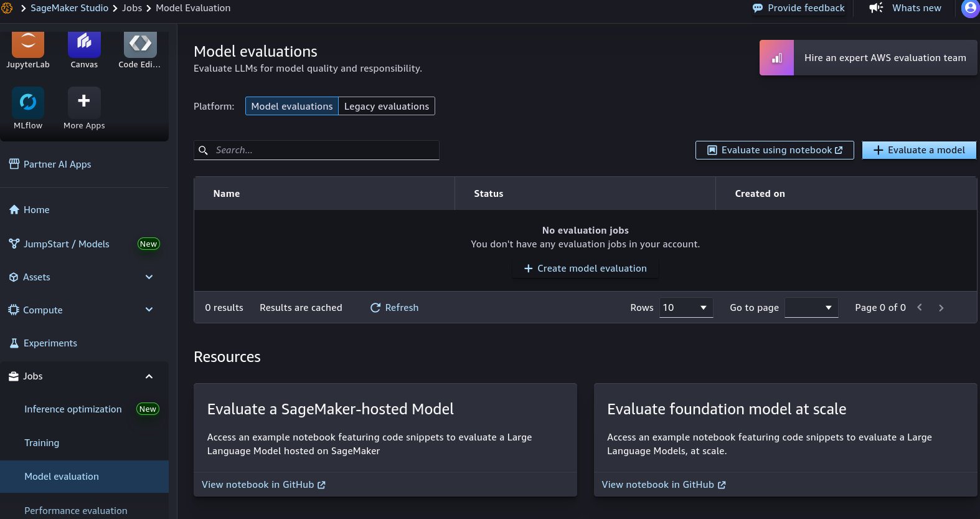980x519 pixels.
Task: Open the MLflow app icon
Action: [x=28, y=102]
